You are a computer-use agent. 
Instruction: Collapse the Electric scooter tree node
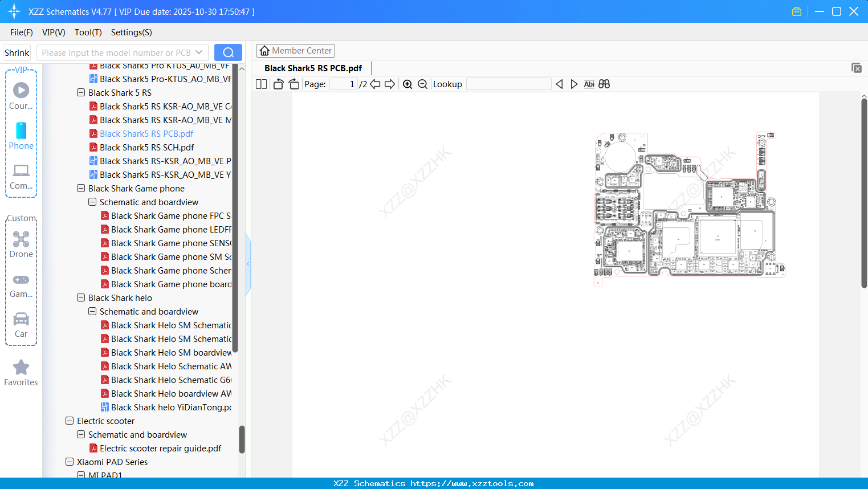[x=70, y=421]
